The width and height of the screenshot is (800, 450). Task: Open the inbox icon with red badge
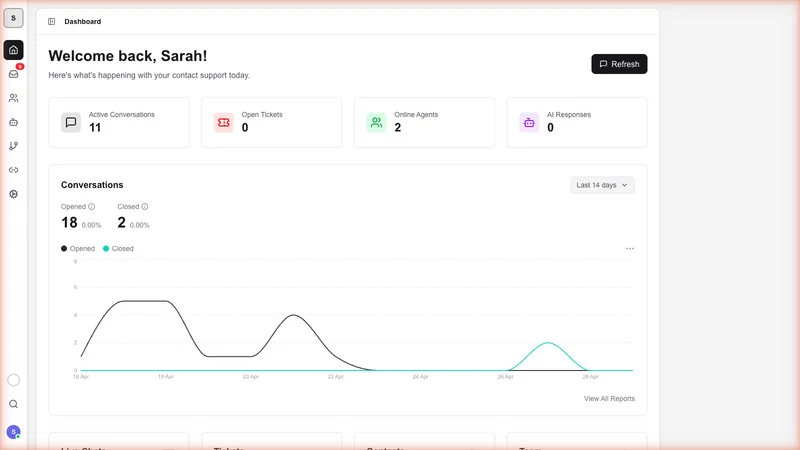pyautogui.click(x=14, y=74)
